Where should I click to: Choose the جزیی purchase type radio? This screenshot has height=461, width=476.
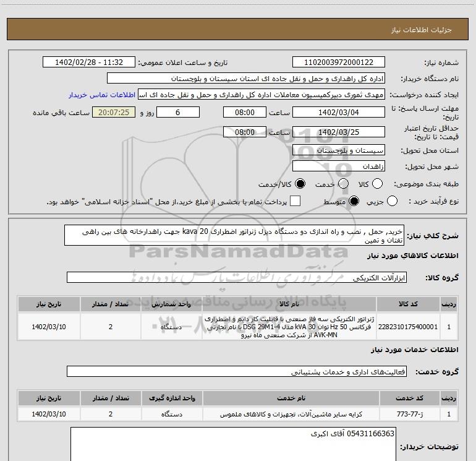click(392, 201)
